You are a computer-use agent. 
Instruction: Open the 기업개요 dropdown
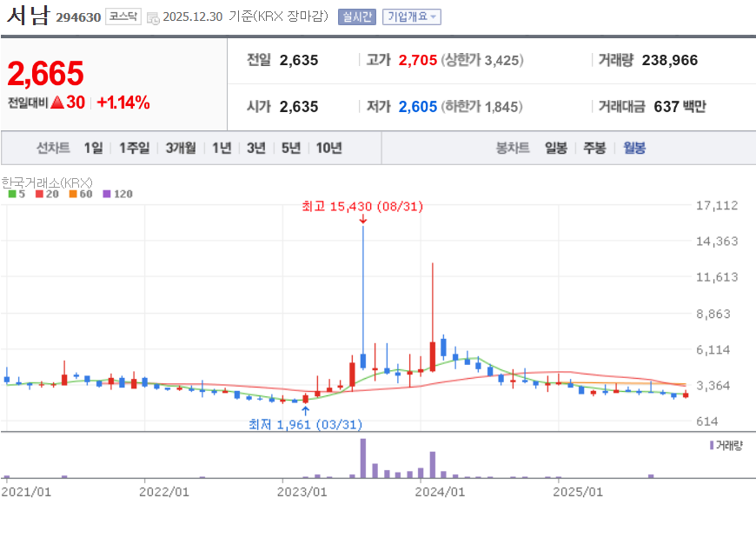[412, 17]
